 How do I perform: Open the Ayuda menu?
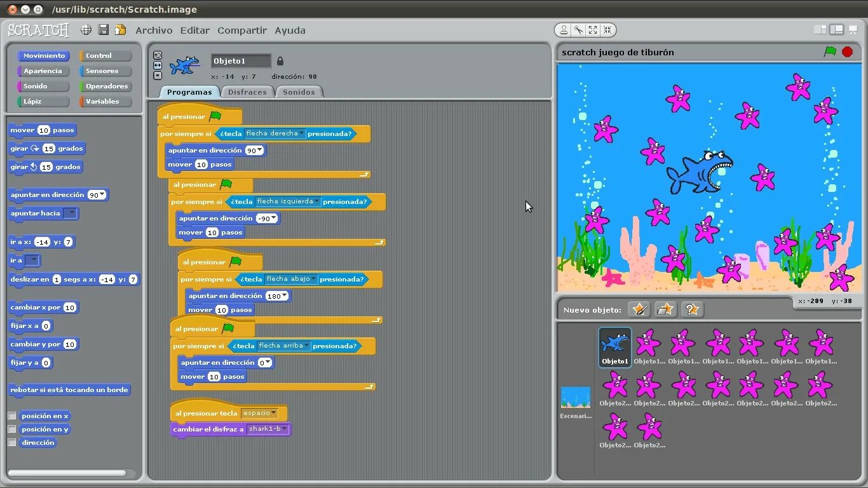pos(290,30)
